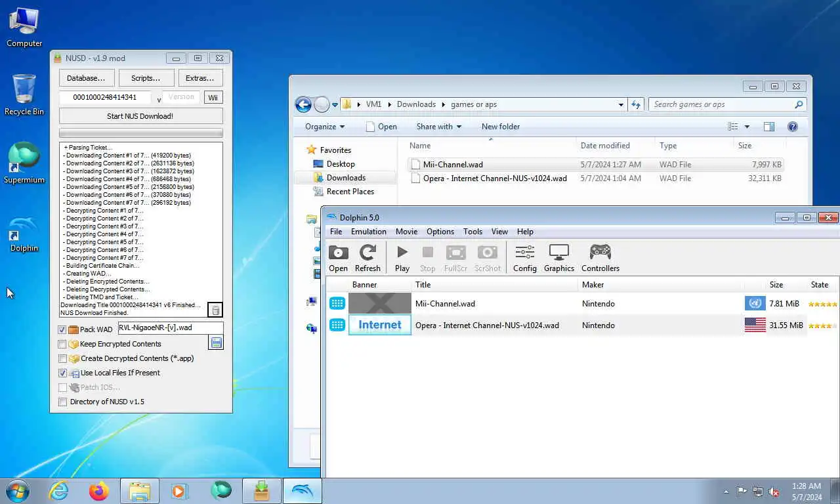The height and width of the screenshot is (504, 840).
Task: Click the muted volume tray icon
Action: click(774, 492)
